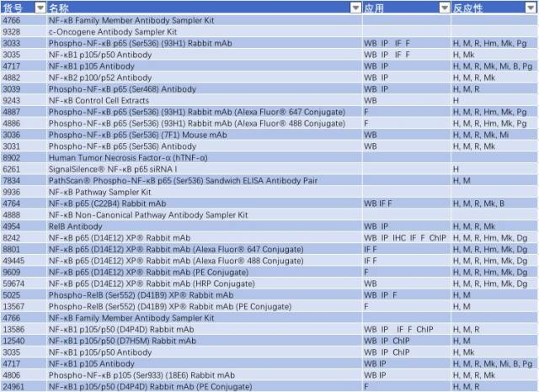The height and width of the screenshot is (392, 539).
Task: Select catalog number 12540 cell
Action: [x=24, y=341]
